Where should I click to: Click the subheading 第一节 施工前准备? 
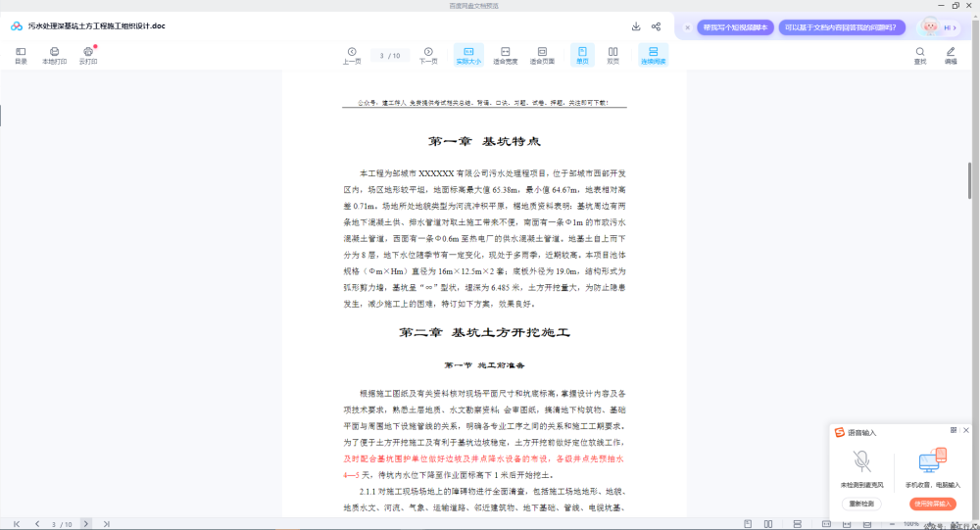pos(484,365)
